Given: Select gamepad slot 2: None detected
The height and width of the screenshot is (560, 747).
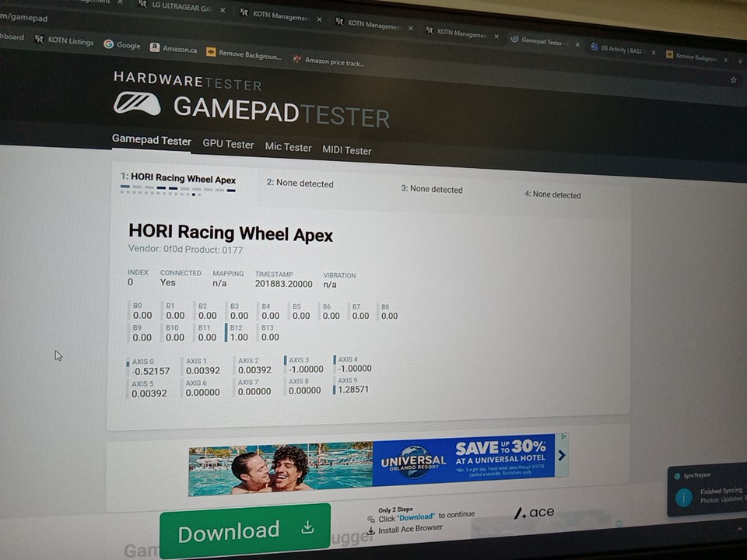Looking at the screenshot, I should point(300,184).
